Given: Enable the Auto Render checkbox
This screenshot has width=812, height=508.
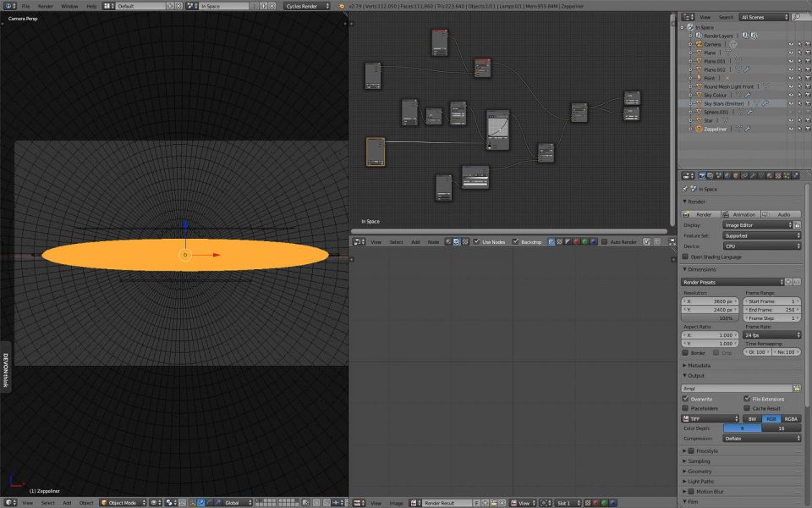Looking at the screenshot, I should 605,241.
